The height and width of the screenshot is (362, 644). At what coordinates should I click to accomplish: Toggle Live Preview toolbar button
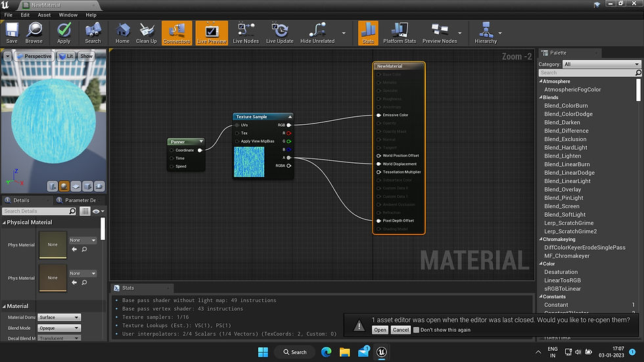212,33
